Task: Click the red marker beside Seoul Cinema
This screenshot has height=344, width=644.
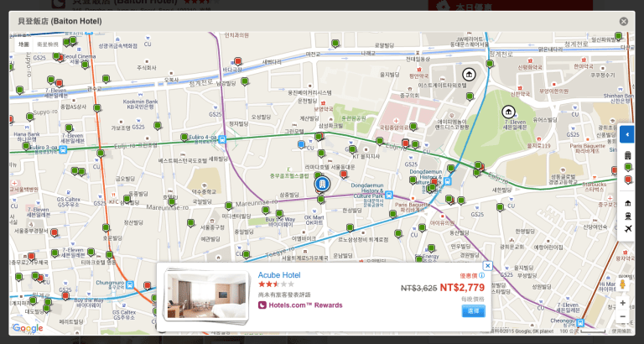Action: pyautogui.click(x=60, y=58)
